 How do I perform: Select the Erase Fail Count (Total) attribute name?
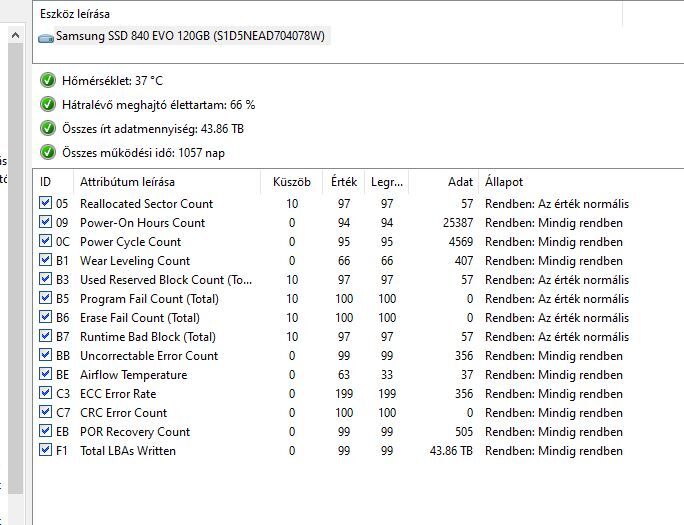tap(140, 317)
